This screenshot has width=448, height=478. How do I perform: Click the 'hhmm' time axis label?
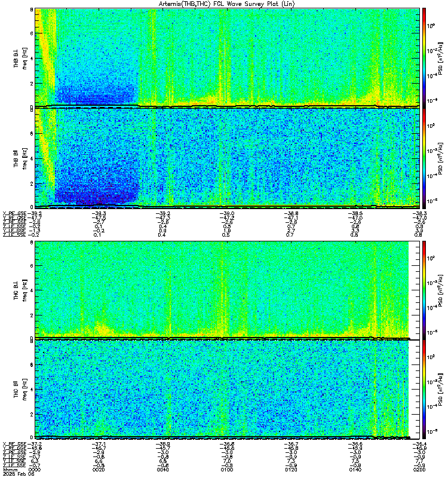coord(10,470)
